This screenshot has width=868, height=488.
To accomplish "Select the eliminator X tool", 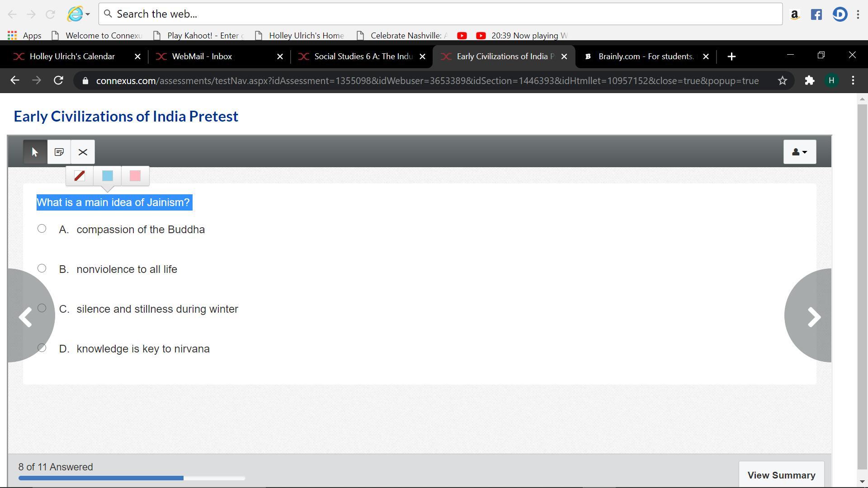I will point(83,152).
